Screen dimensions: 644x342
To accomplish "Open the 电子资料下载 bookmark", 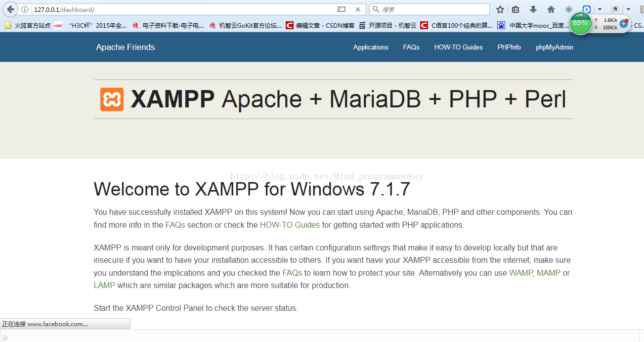I will click(x=168, y=25).
